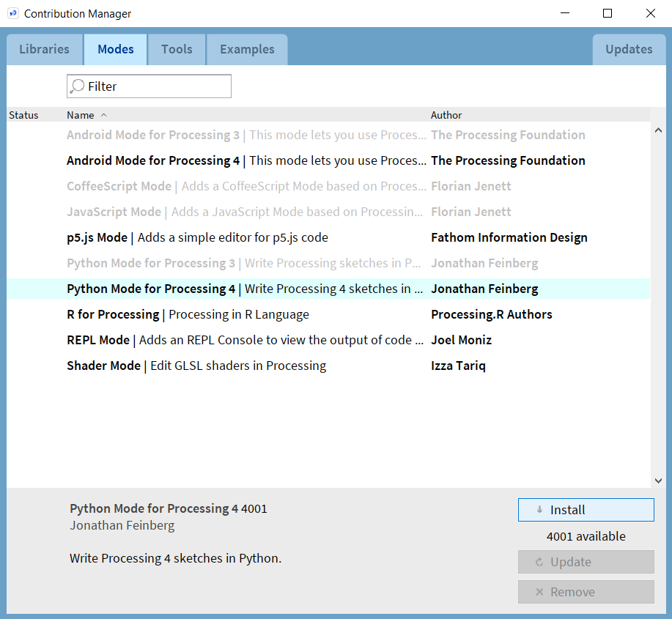The height and width of the screenshot is (619, 672).
Task: Select the Modes tab
Action: (116, 50)
